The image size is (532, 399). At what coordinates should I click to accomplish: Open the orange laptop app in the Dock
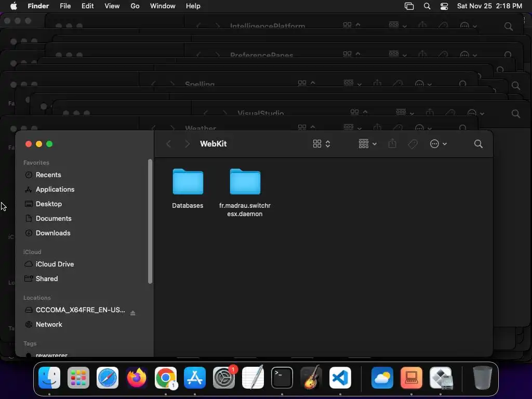click(411, 378)
